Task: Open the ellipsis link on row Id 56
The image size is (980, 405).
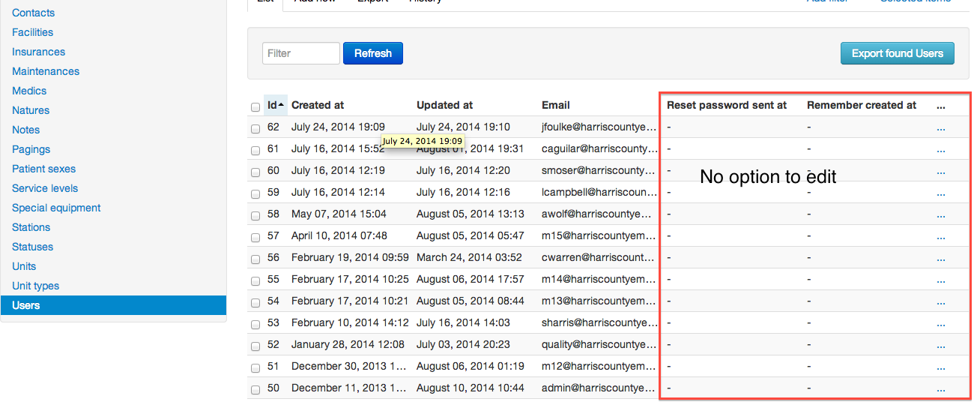Action: 941,258
